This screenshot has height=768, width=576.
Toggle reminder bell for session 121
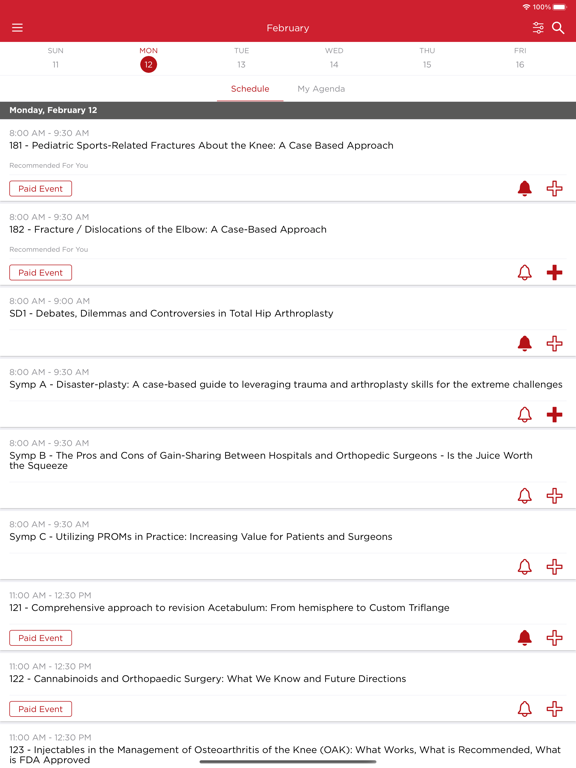point(525,638)
